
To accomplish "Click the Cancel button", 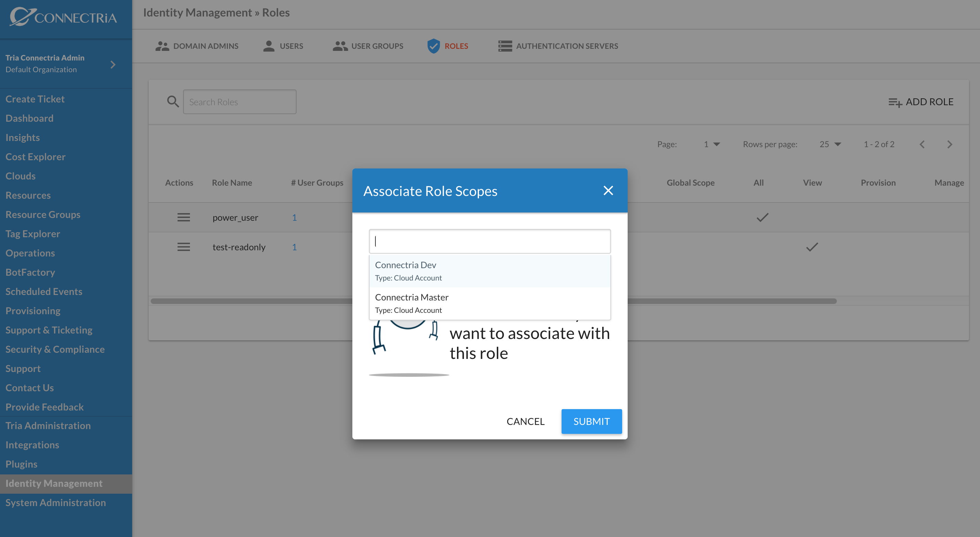I will 525,421.
